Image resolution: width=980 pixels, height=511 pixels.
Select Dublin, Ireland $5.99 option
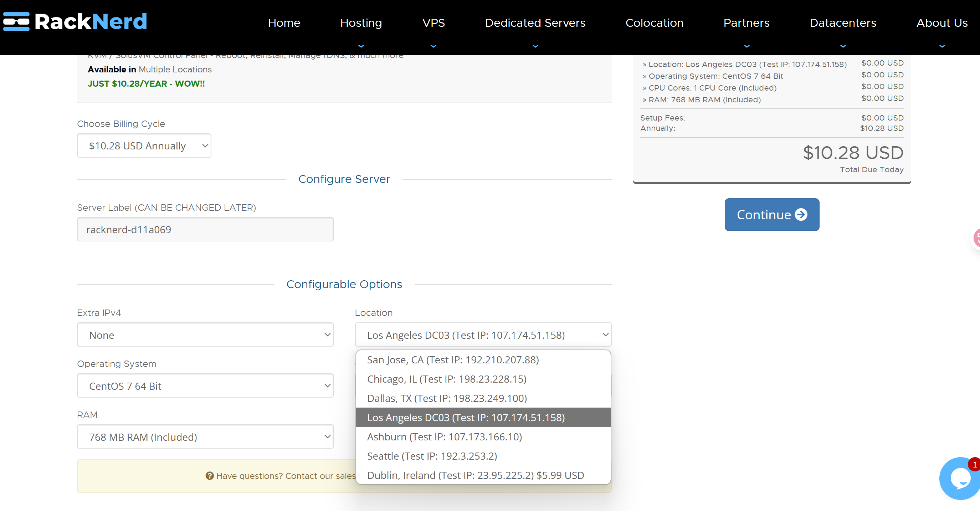(483, 475)
